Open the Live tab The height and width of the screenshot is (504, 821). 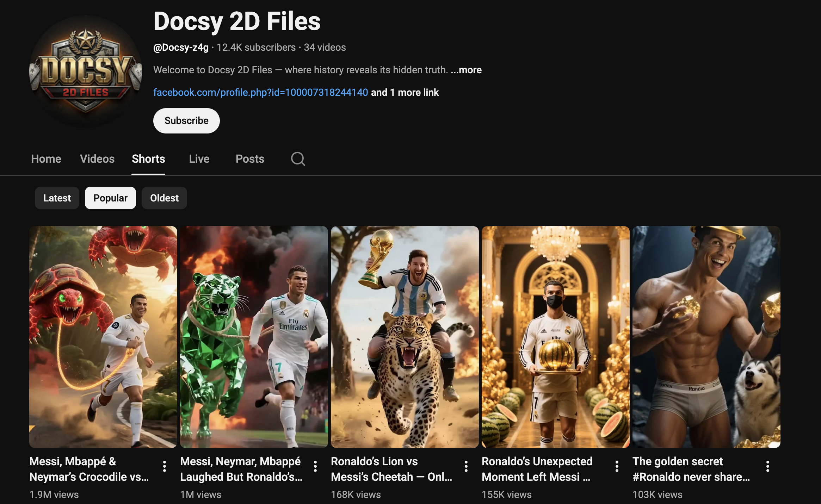click(199, 159)
